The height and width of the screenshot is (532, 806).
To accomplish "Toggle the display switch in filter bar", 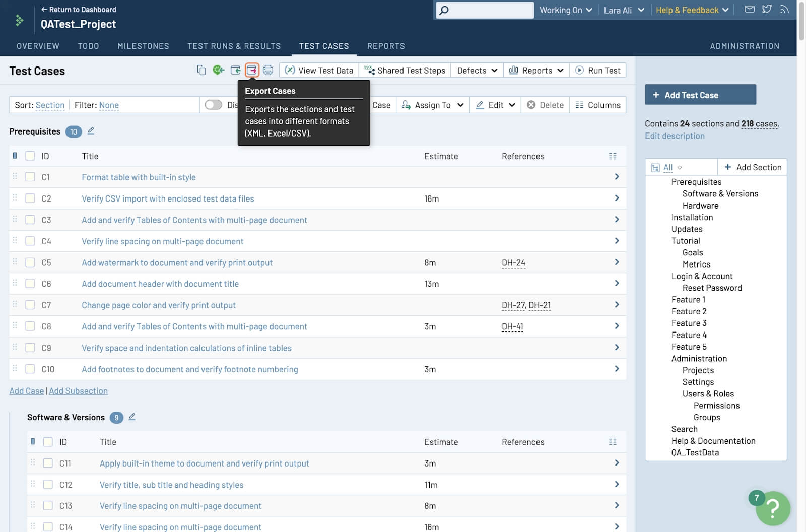I will 214,105.
